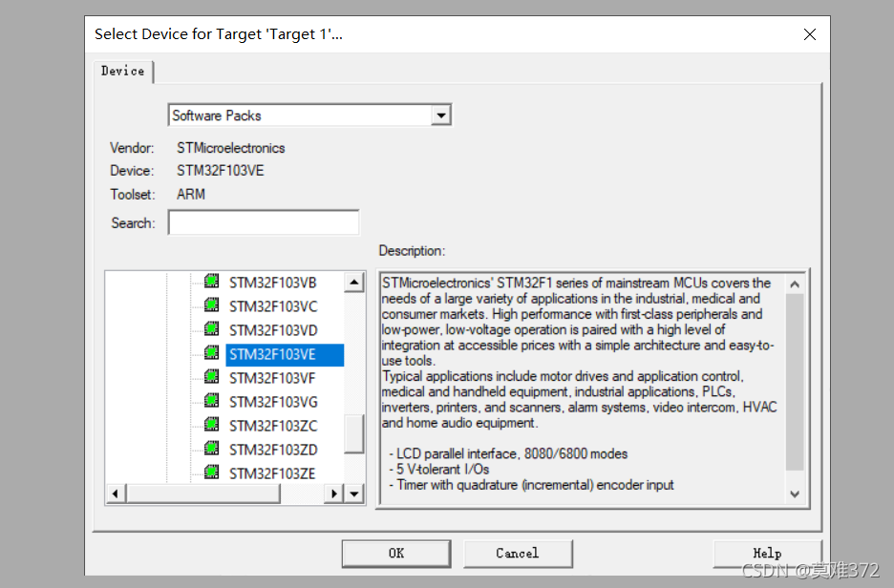
Task: Close the Select Device dialog
Action: [810, 34]
